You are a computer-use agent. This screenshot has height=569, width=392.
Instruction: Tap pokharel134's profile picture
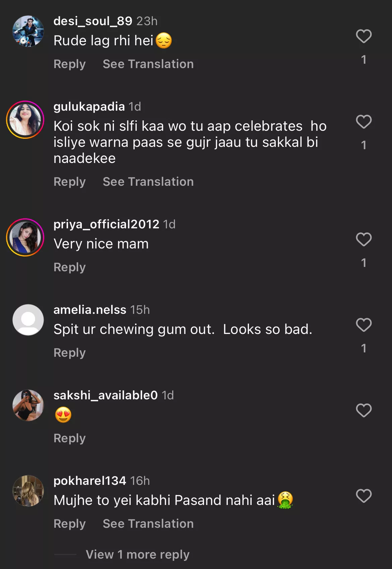[x=28, y=491]
